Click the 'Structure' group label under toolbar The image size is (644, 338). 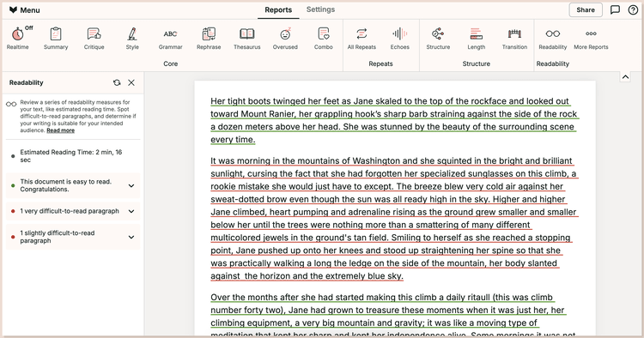tap(476, 63)
